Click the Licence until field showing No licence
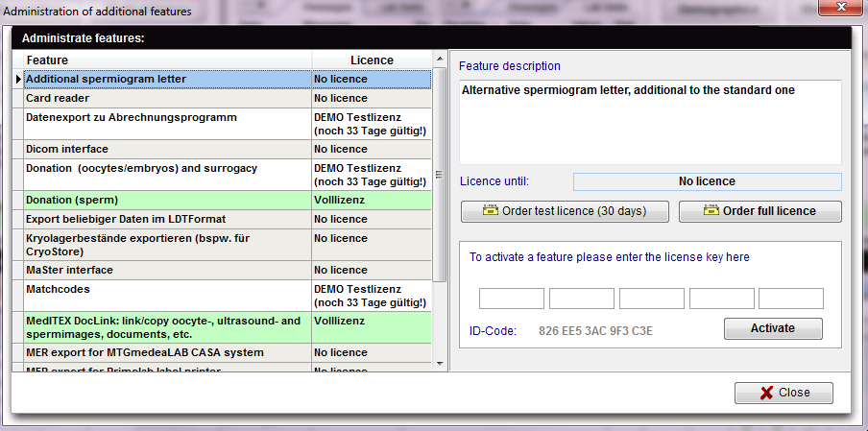The image size is (868, 431). click(x=707, y=181)
